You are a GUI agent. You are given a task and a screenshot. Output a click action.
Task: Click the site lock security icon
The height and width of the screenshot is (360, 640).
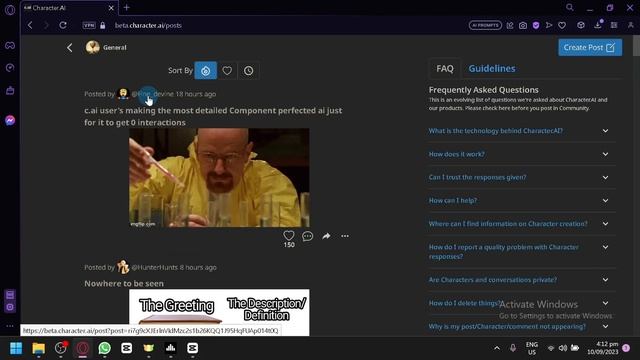click(x=102, y=25)
